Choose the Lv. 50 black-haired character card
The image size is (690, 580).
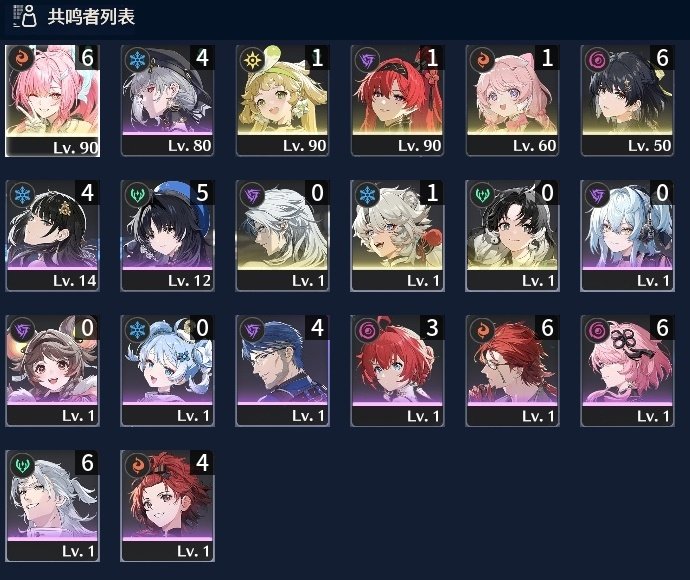[x=627, y=101]
